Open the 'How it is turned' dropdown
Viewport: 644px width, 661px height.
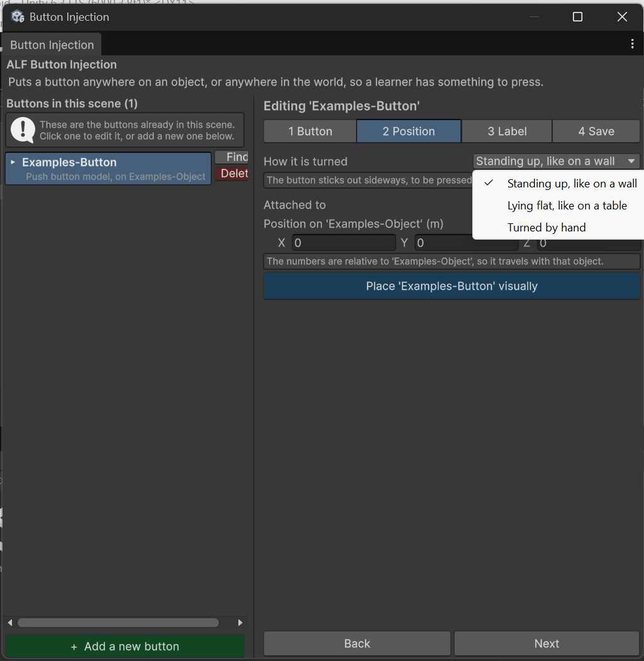(x=556, y=161)
